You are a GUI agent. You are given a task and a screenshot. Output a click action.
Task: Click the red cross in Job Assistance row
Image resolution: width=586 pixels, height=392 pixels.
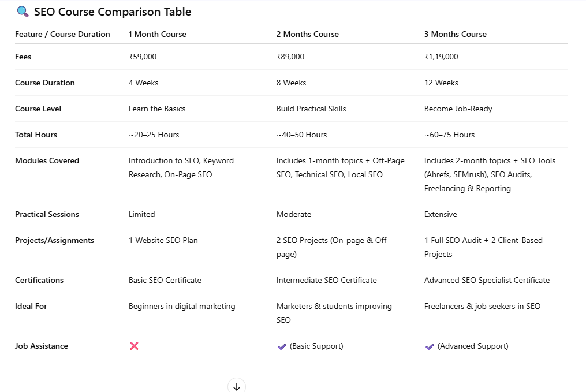point(134,346)
